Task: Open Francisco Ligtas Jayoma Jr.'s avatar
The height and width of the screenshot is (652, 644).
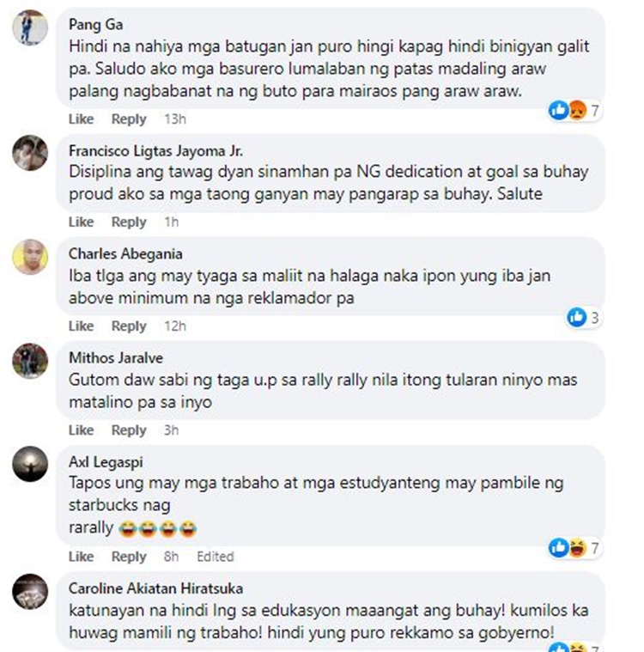Action: click(x=30, y=153)
